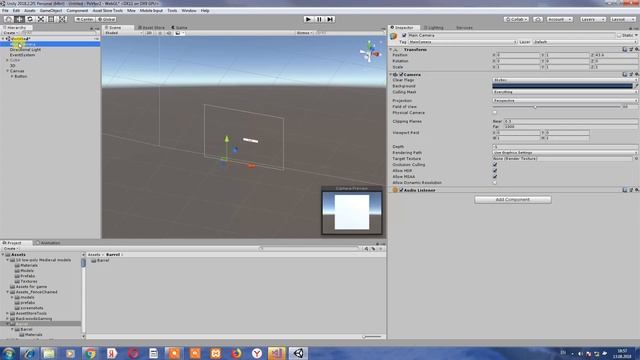The image size is (640, 360).
Task: Toggle the Static checkbox
Action: (619, 36)
